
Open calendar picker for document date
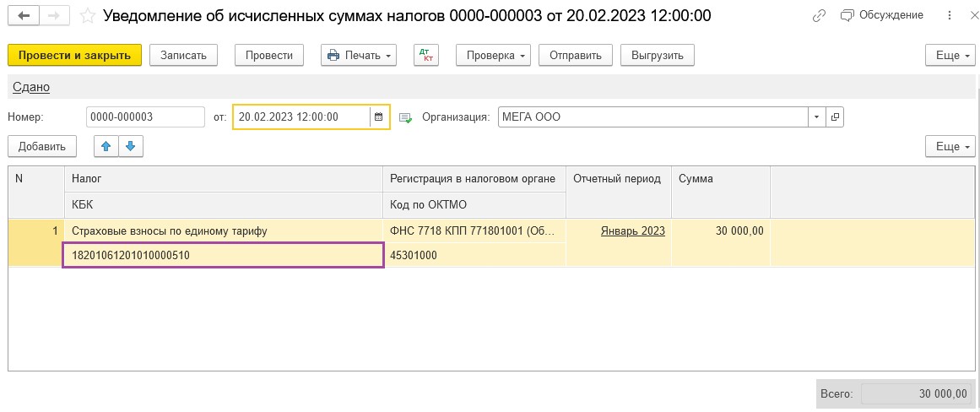pos(378,117)
